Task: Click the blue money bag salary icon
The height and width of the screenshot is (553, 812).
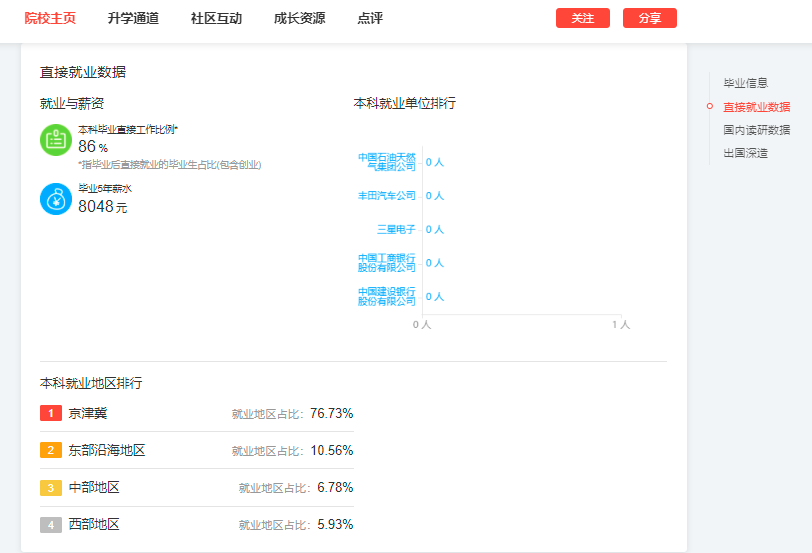Action: 56,199
